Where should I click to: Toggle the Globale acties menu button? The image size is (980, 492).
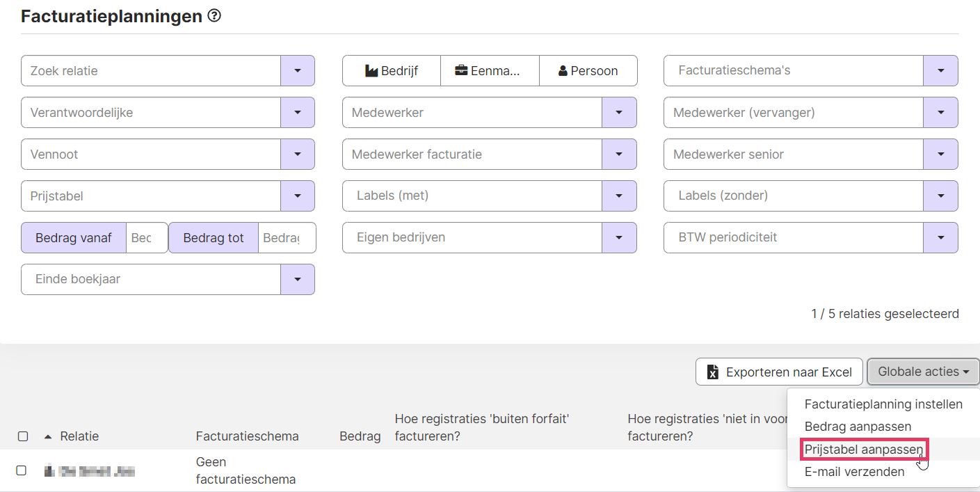tap(923, 372)
